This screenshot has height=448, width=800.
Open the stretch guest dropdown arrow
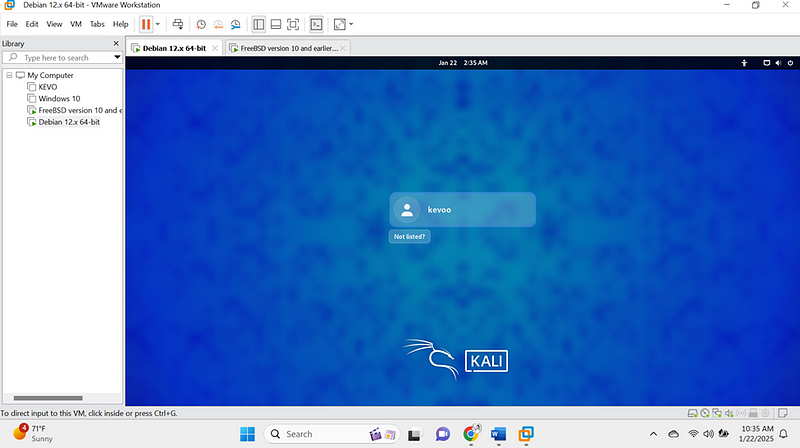[351, 24]
